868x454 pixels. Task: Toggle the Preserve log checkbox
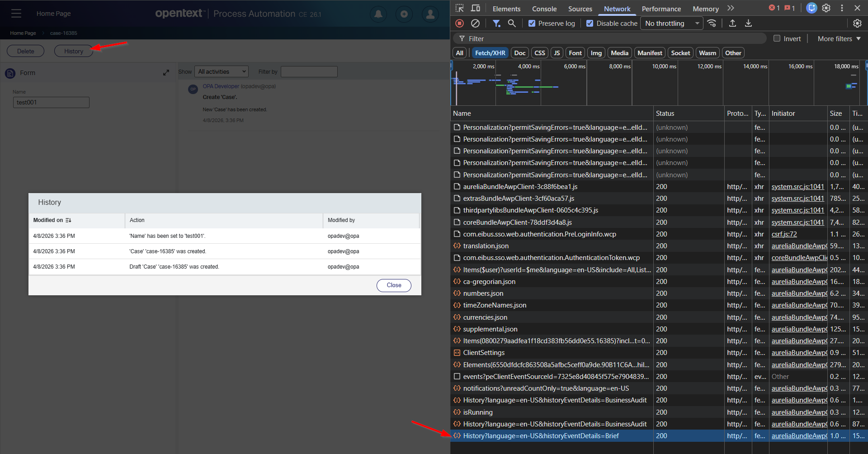pyautogui.click(x=532, y=24)
